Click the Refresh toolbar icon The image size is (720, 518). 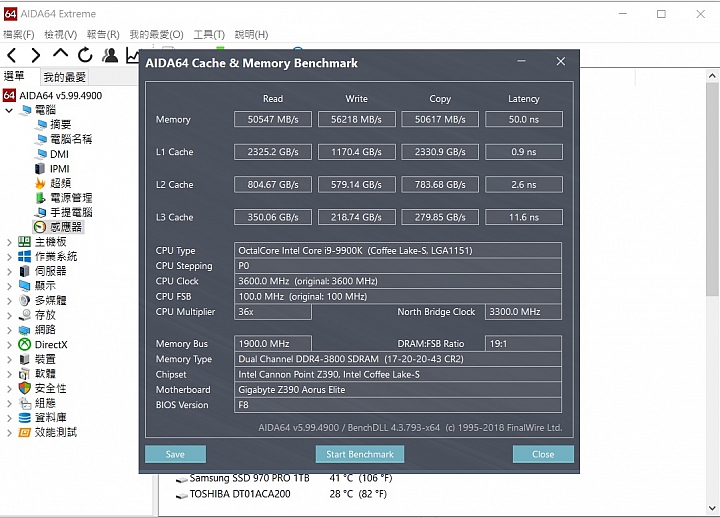[85, 56]
